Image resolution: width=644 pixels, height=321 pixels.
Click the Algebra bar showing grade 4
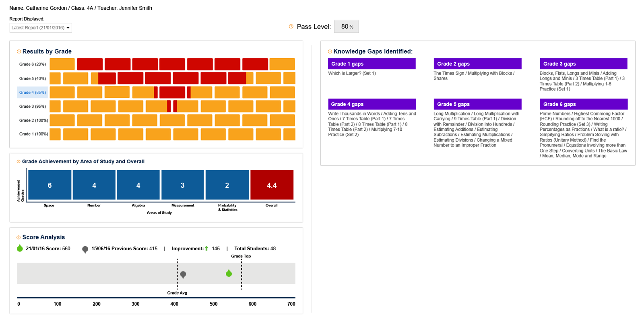(138, 185)
